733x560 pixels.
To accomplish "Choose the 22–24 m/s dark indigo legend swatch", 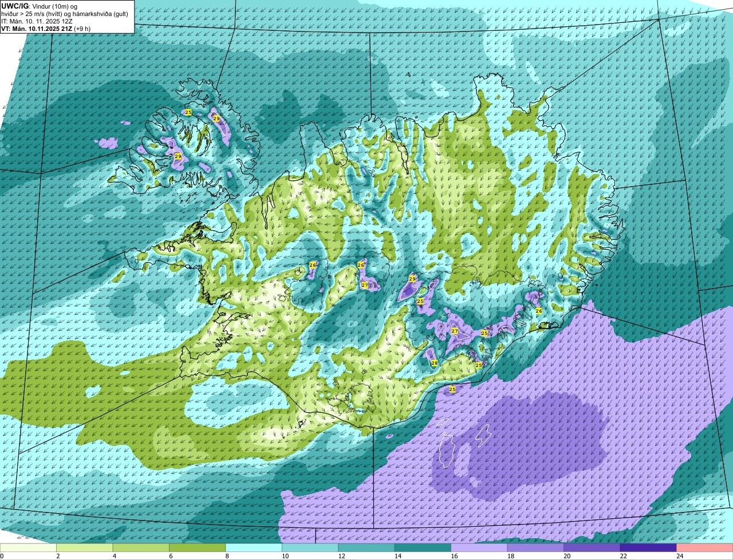I will 649,547.
